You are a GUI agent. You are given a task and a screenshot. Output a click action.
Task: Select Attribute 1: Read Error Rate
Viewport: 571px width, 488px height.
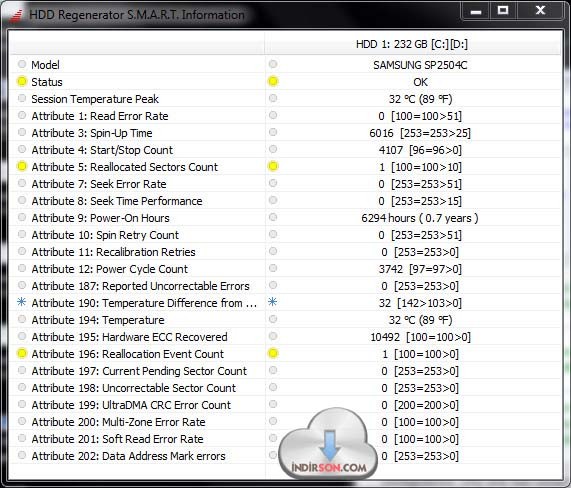[x=100, y=116]
